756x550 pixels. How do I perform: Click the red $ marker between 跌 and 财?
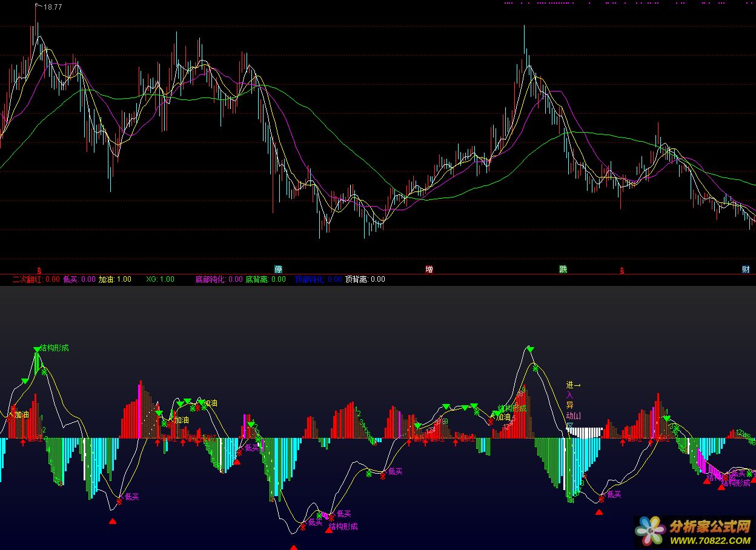pyautogui.click(x=622, y=270)
